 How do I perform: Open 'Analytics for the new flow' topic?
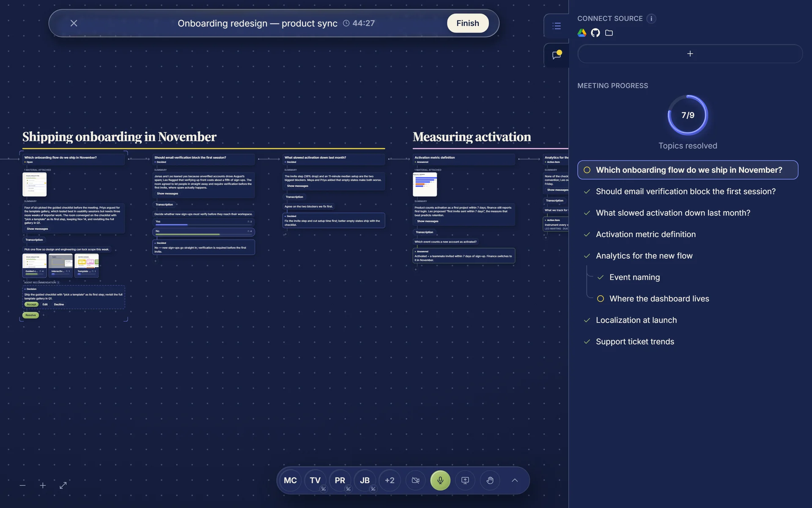click(x=688, y=256)
